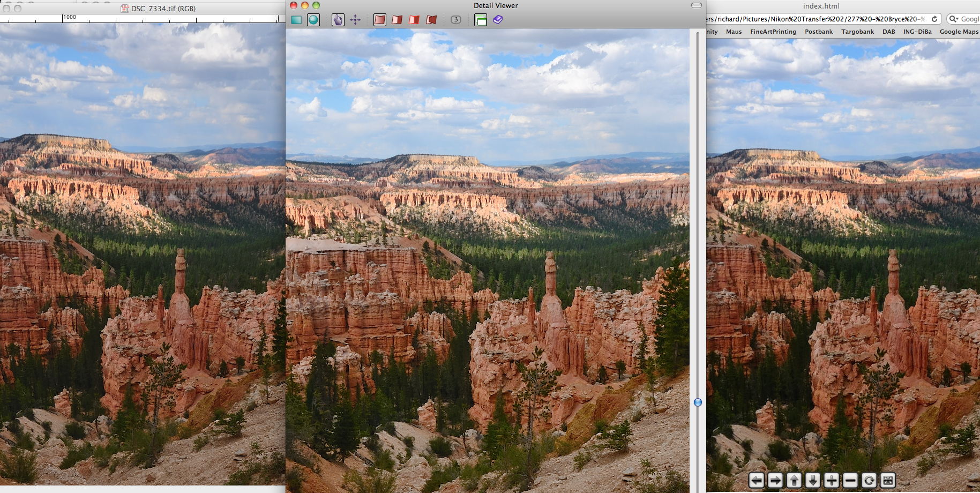Select the second red perspective view icon
980x493 pixels.
(397, 20)
